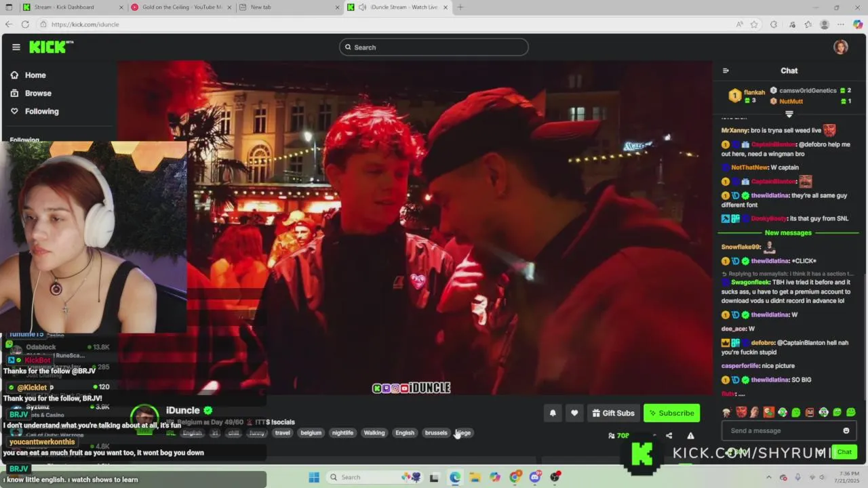Click username casperforlife in chat
This screenshot has height=488, width=868.
[x=741, y=365]
